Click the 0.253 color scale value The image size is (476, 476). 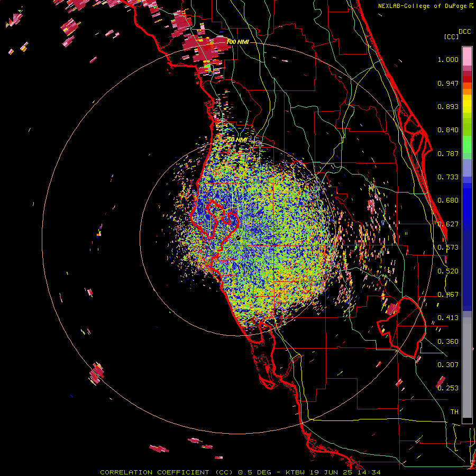coord(448,388)
